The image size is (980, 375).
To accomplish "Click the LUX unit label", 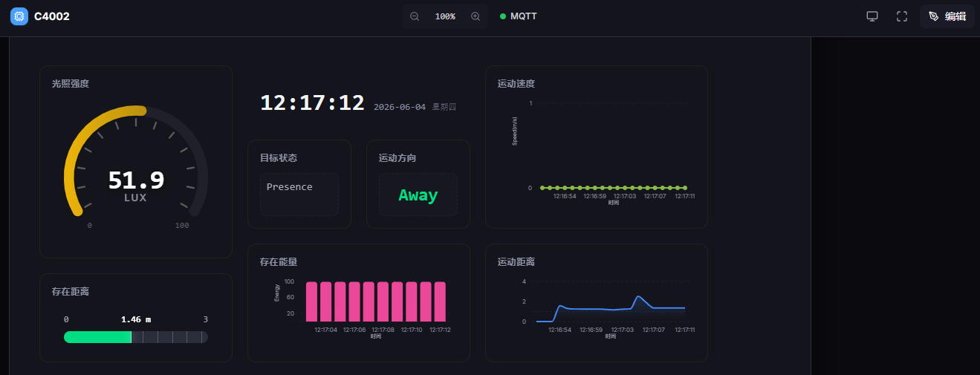I will pyautogui.click(x=135, y=198).
